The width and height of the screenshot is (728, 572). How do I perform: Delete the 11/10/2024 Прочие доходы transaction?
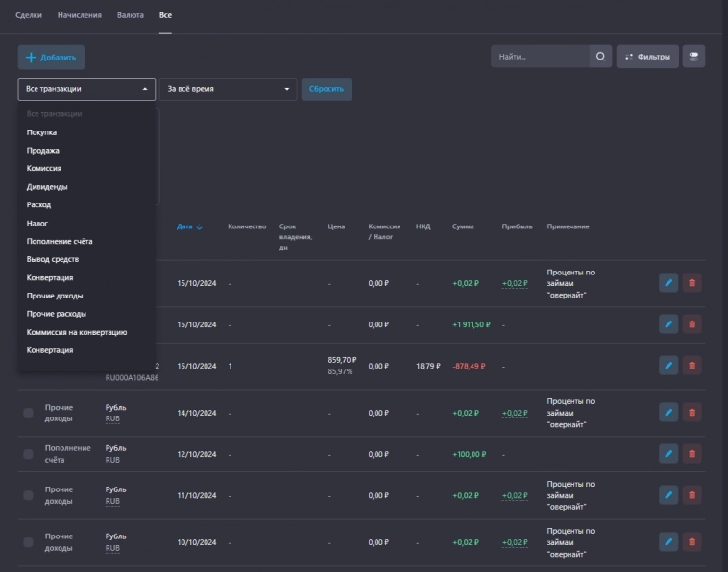692,495
